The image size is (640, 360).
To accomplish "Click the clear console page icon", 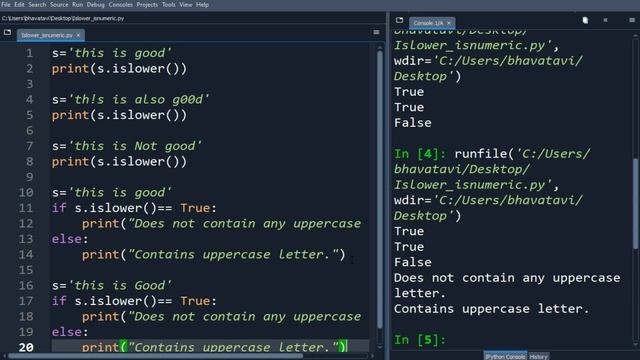I will (585, 20).
